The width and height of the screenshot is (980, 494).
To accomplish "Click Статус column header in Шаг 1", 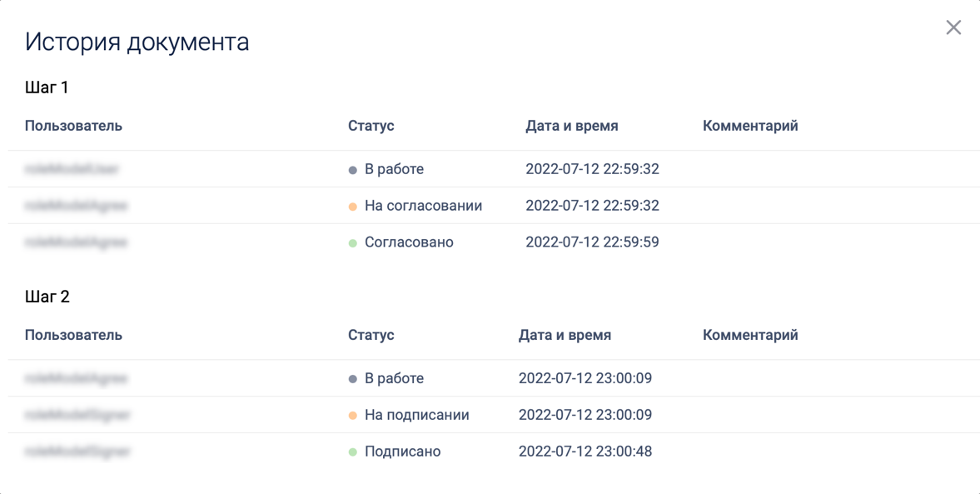I will [x=371, y=126].
